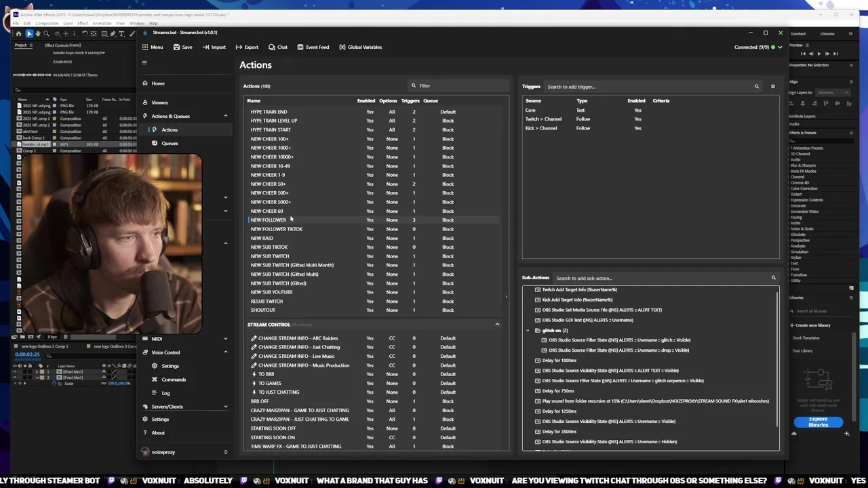Expand the Color Correction effects category
The width and height of the screenshot is (868, 488).
coord(804,188)
